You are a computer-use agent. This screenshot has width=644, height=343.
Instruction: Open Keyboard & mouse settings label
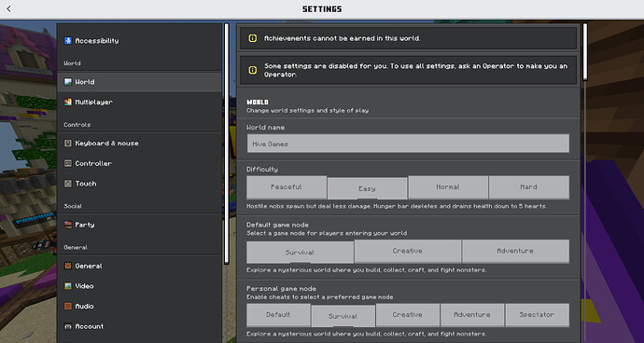(x=106, y=143)
